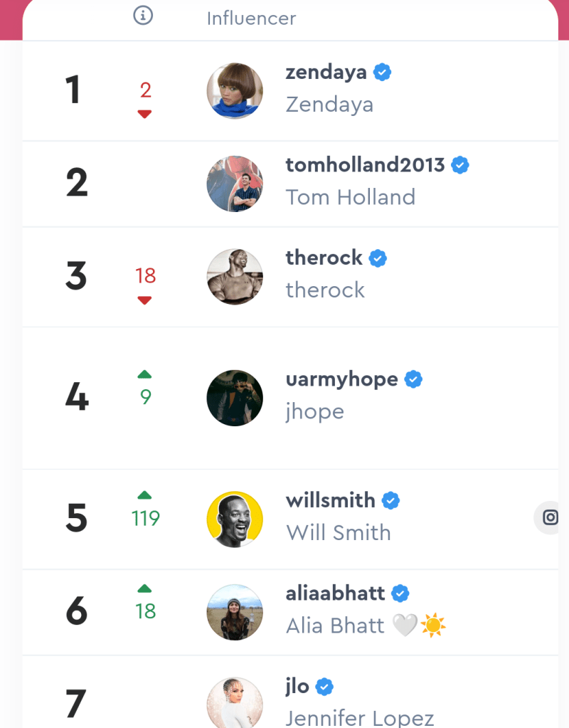Click jlo's verified badge icon

click(x=325, y=686)
